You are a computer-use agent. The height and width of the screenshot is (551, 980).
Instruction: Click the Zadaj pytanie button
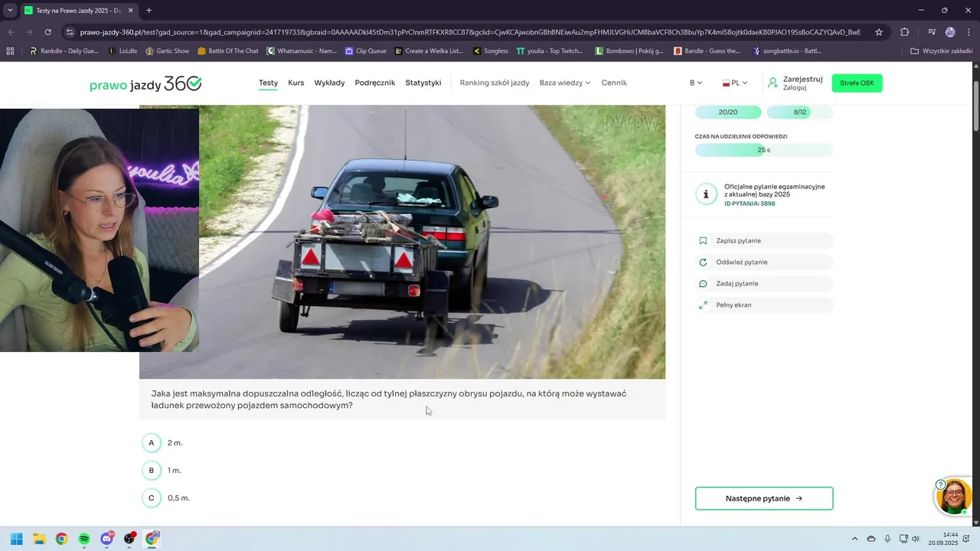pyautogui.click(x=764, y=283)
